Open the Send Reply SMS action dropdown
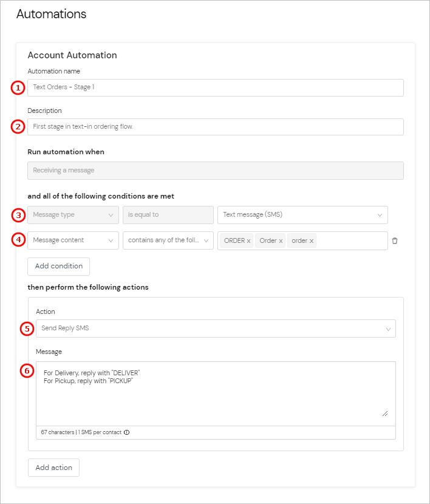Viewport: 430px width, 504px height. (x=216, y=329)
